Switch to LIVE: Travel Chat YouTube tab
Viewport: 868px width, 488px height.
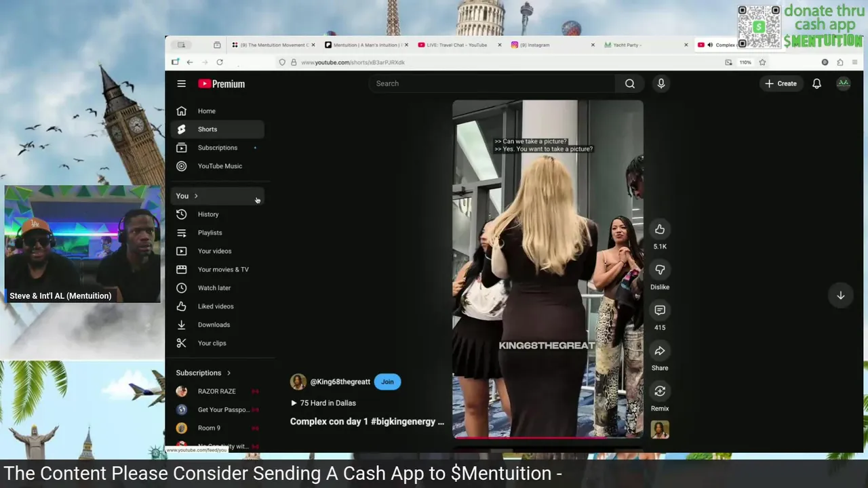(x=459, y=45)
